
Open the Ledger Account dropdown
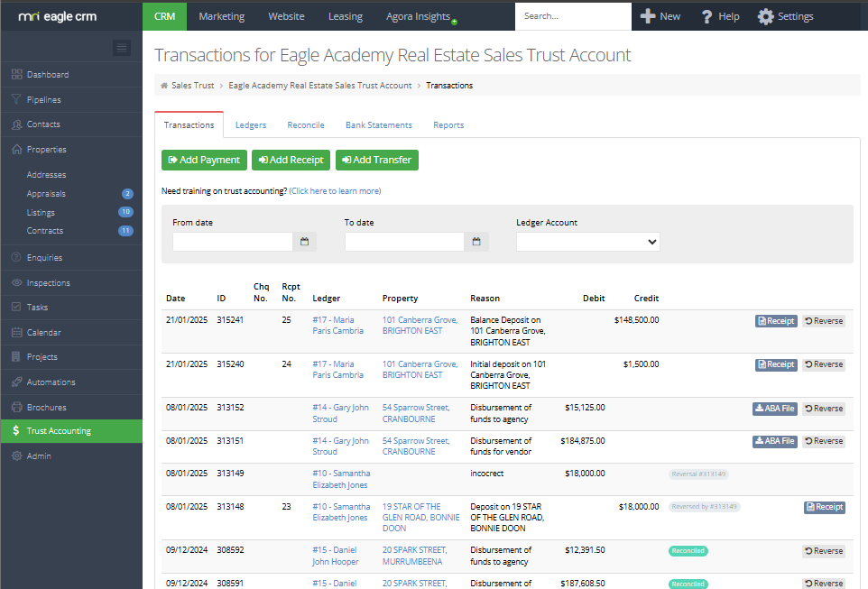(588, 242)
